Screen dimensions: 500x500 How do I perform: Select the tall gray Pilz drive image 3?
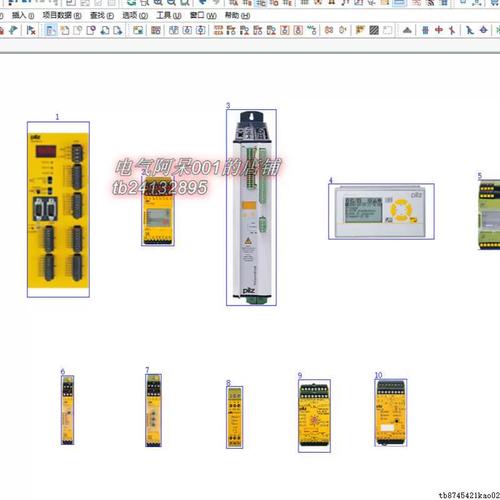coord(251,207)
